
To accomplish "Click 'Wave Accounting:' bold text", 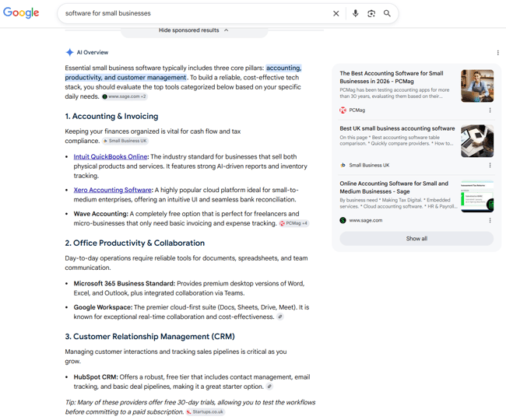I will [x=101, y=214].
